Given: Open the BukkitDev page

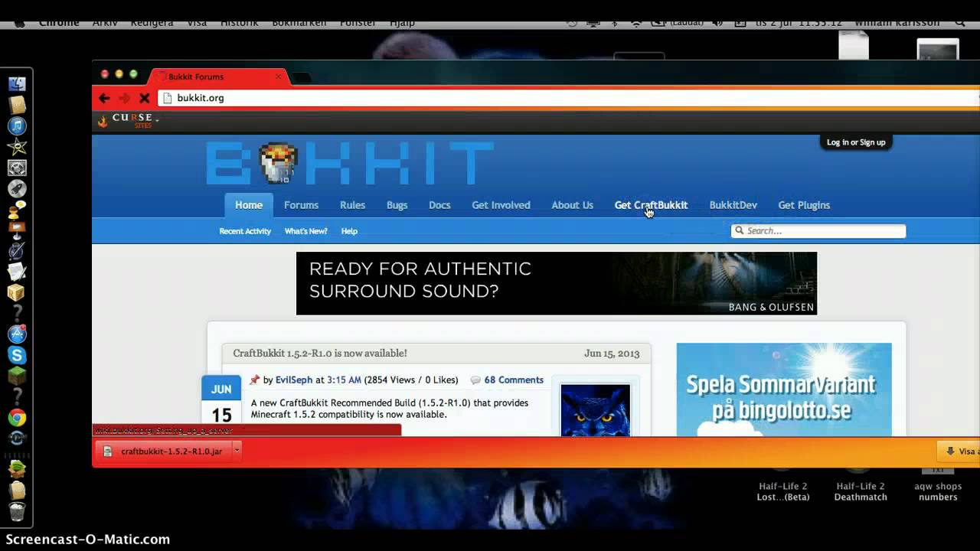Looking at the screenshot, I should point(733,205).
